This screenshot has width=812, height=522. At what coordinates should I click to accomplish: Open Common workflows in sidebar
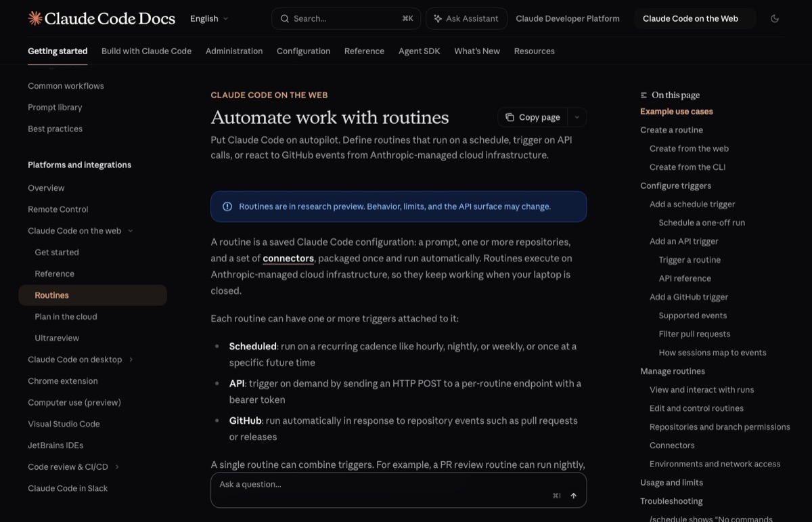click(x=66, y=86)
